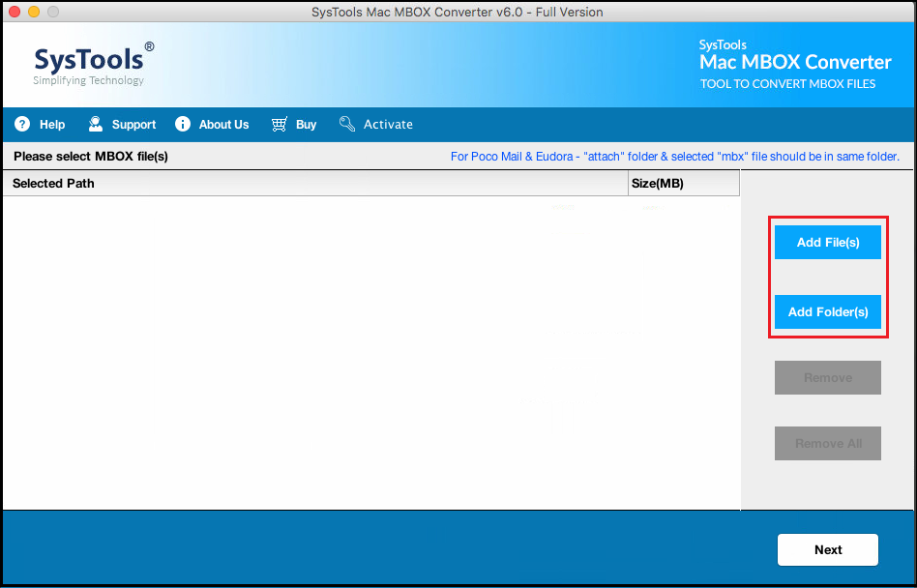This screenshot has height=588, width=917.
Task: Click the Size(MB) column header
Action: (684, 184)
